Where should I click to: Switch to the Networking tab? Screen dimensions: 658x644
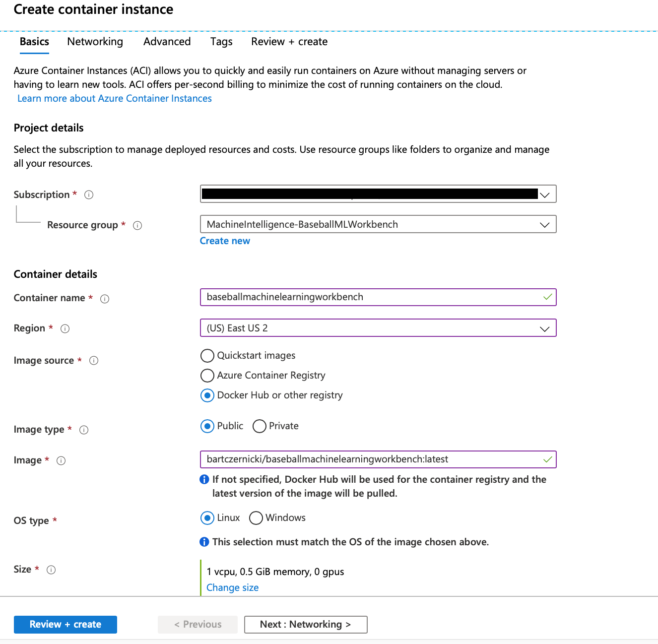95,42
